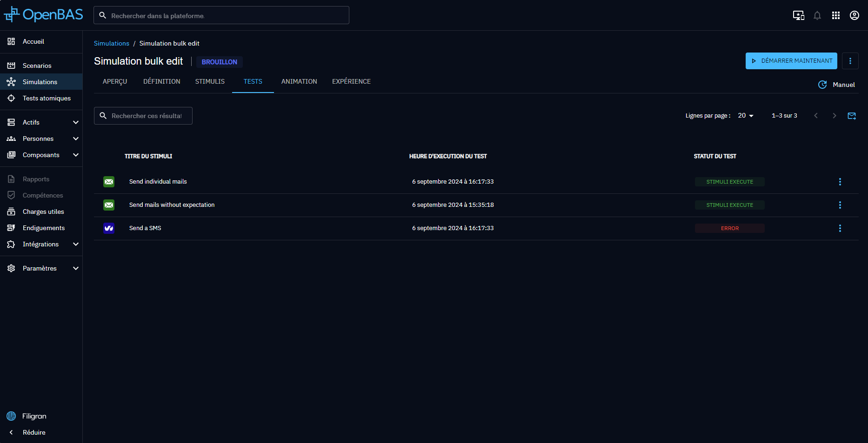The height and width of the screenshot is (443, 868).
Task: Open the user account profile icon
Action: (854, 15)
